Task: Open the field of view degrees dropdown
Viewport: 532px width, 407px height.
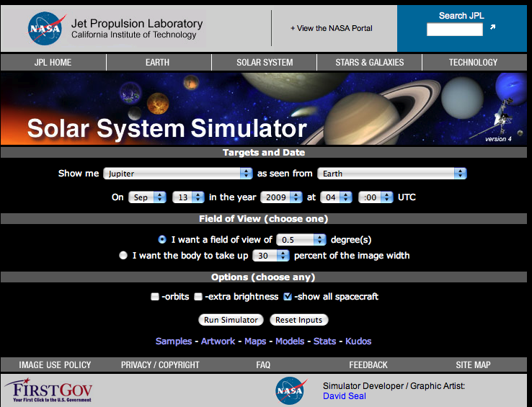Action: [x=301, y=240]
